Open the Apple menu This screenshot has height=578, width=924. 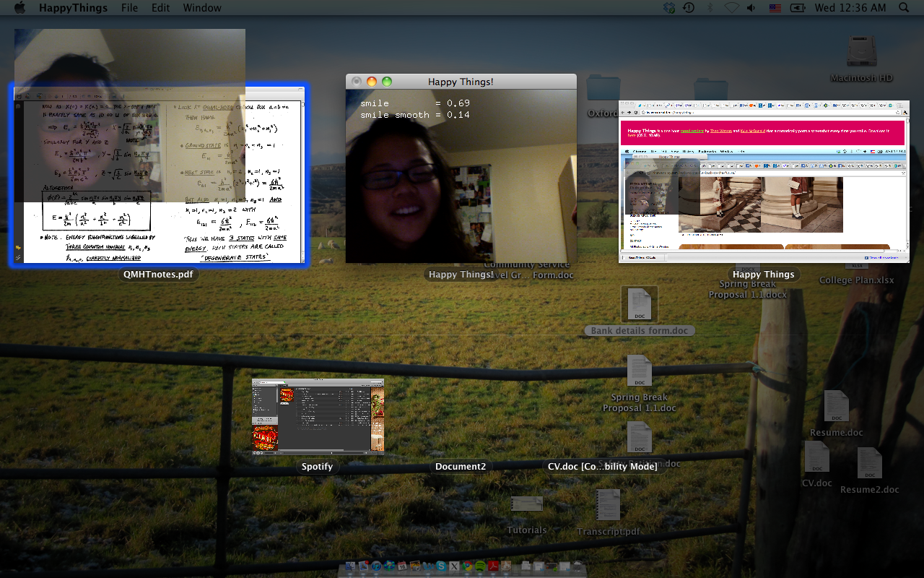click(19, 8)
